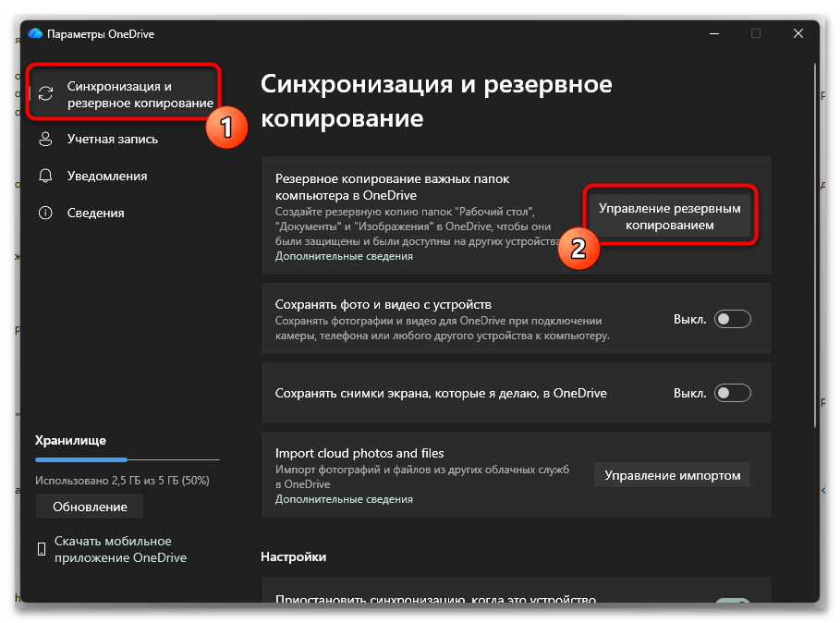Click the info circle icon beside Сведения
Viewport: 840px width, 623px height.
tap(45, 213)
